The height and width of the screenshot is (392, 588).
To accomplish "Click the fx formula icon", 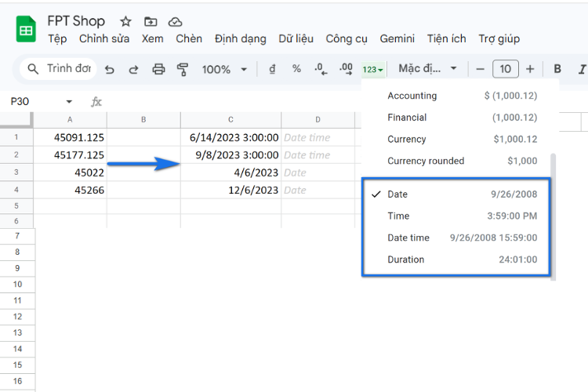I will pyautogui.click(x=96, y=102).
